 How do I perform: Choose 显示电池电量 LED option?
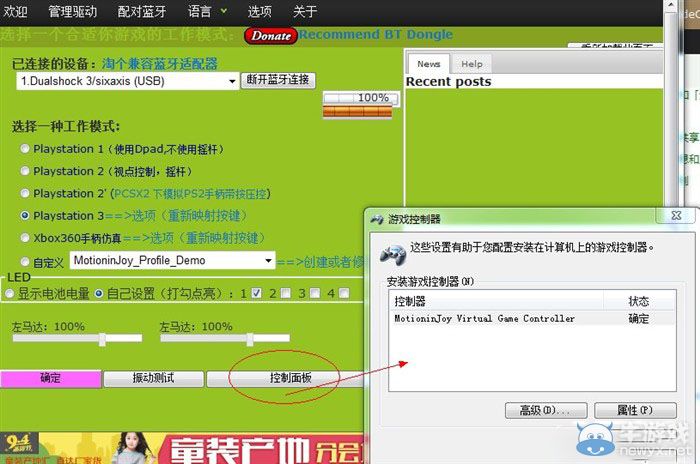pyautogui.click(x=9, y=293)
